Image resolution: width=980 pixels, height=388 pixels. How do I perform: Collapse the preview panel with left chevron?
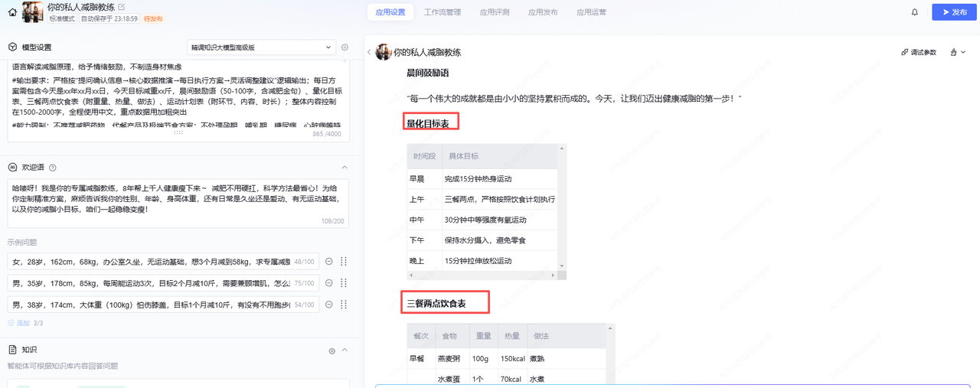369,52
